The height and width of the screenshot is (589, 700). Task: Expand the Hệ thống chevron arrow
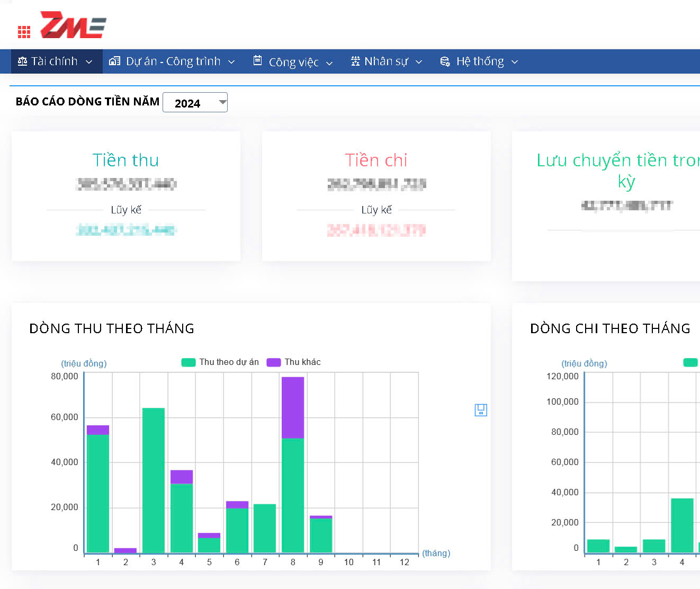click(515, 62)
